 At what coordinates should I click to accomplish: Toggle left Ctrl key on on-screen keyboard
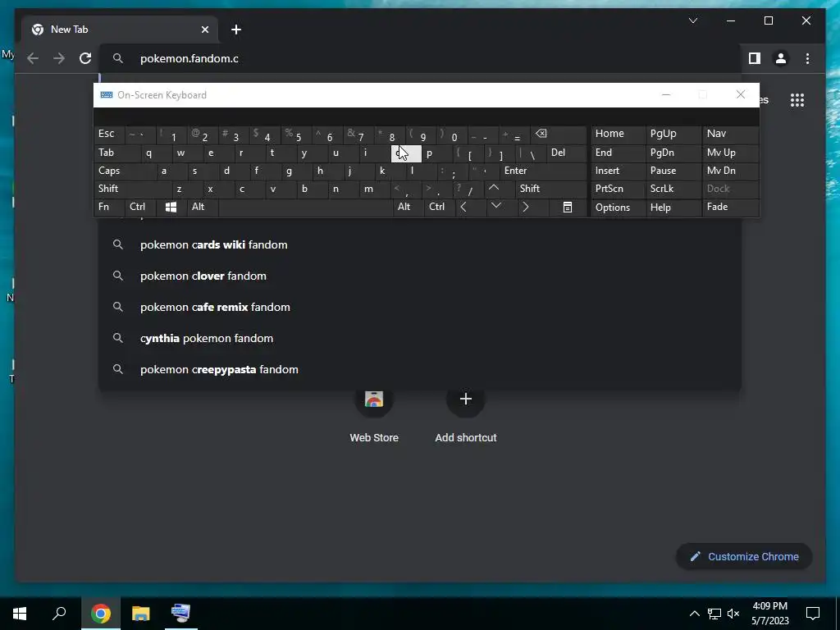click(140, 207)
